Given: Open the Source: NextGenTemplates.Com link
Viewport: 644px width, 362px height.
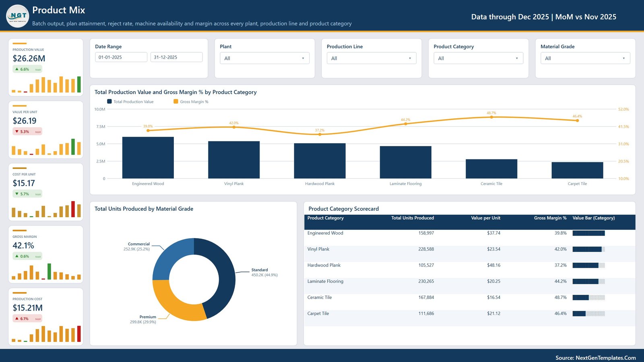Looking at the screenshot, I should (x=596, y=358).
